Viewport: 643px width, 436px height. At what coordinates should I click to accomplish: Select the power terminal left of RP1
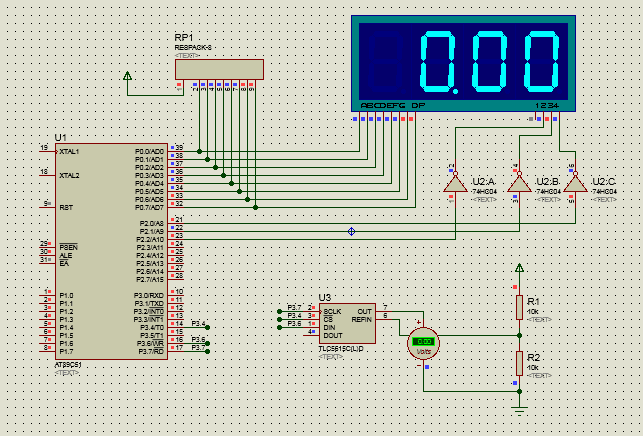point(128,76)
